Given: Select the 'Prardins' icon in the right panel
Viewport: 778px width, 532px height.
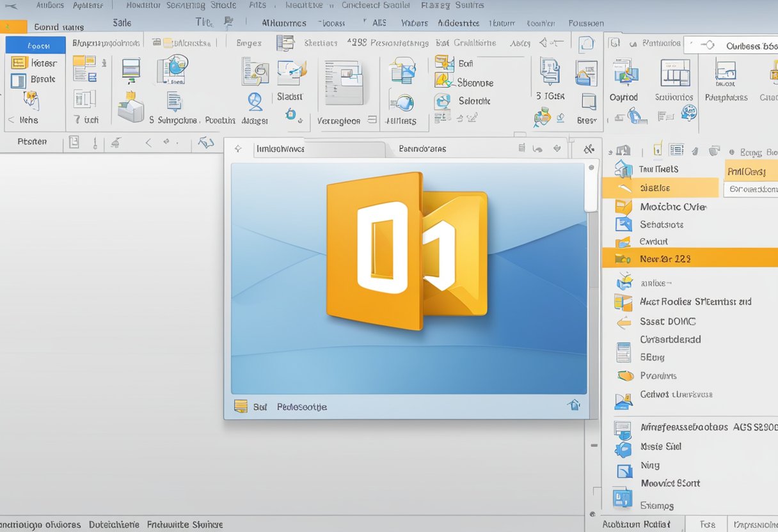Looking at the screenshot, I should click(x=625, y=376).
